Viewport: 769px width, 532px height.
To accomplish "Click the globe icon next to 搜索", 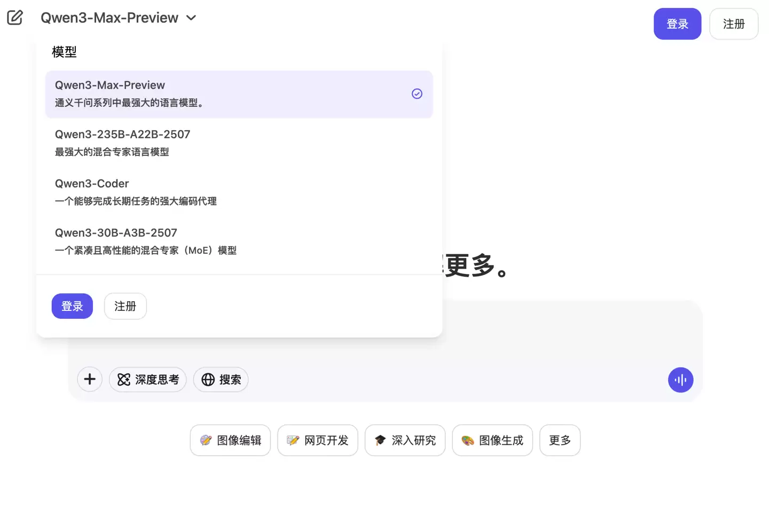I will tap(208, 379).
